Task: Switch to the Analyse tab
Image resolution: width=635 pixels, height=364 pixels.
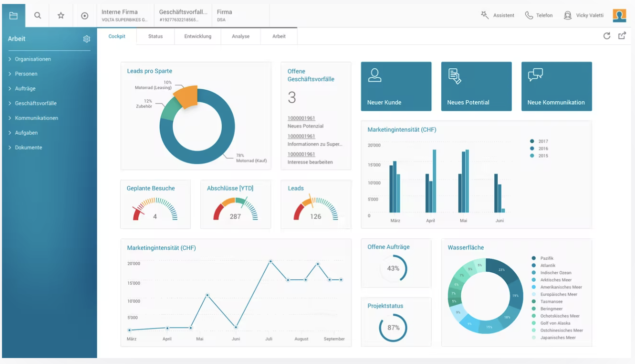Action: pyautogui.click(x=240, y=36)
